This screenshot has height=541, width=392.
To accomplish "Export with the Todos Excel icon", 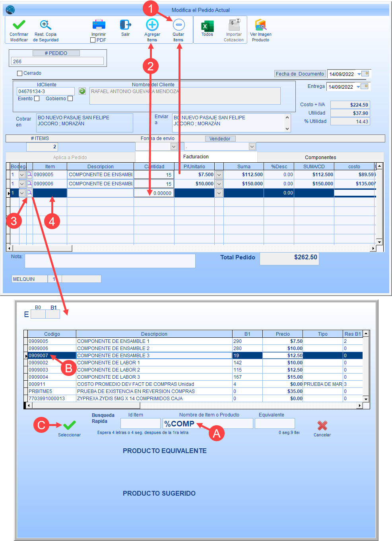I will click(207, 25).
